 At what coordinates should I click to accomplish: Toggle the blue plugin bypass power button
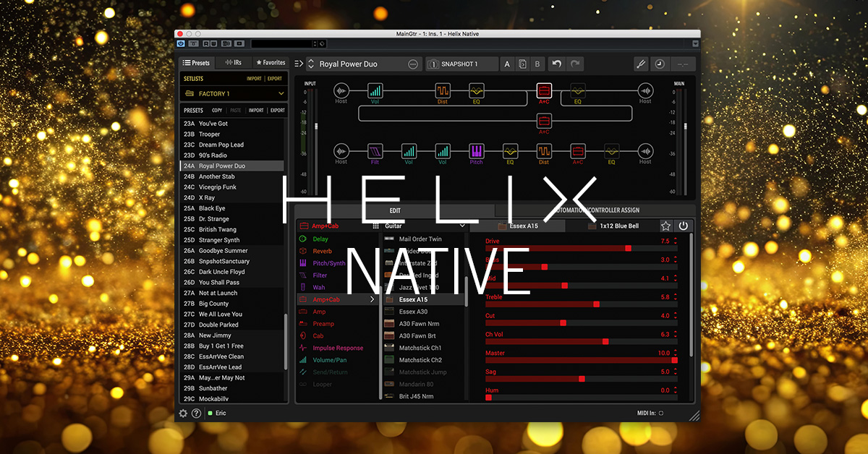pyautogui.click(x=181, y=44)
